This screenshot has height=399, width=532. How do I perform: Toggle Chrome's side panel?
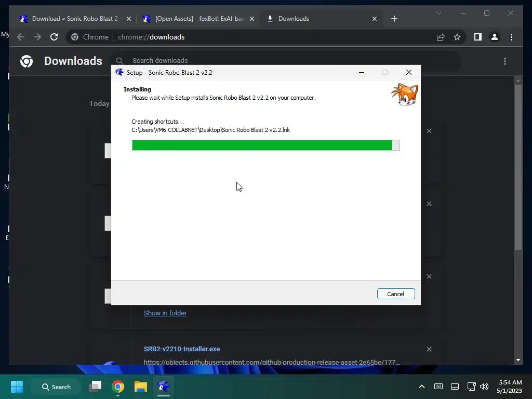pyautogui.click(x=478, y=37)
